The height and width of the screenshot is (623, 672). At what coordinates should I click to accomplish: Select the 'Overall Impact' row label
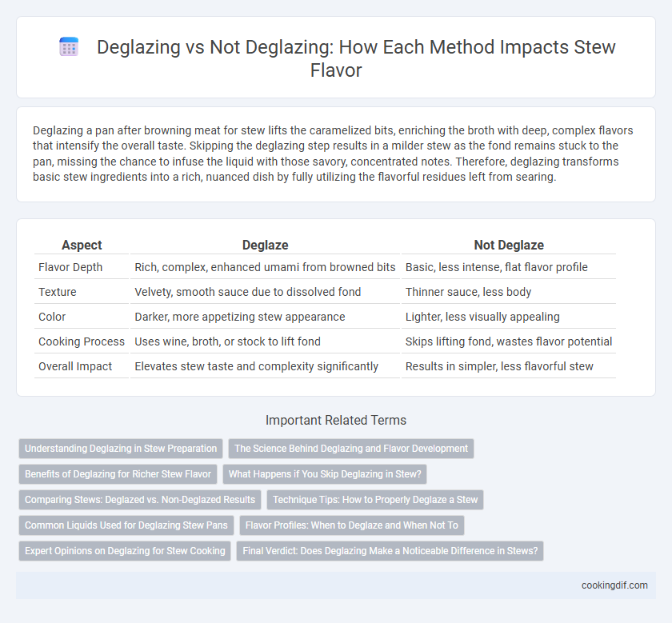pos(75,366)
